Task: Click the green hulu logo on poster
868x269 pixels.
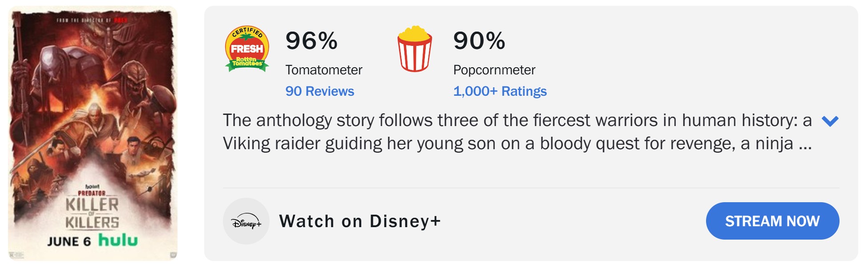Action: point(118,240)
